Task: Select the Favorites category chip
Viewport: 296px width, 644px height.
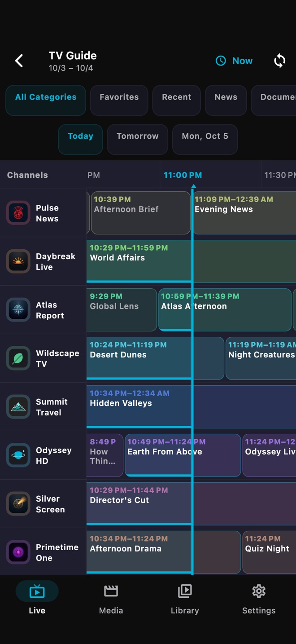Action: [119, 100]
